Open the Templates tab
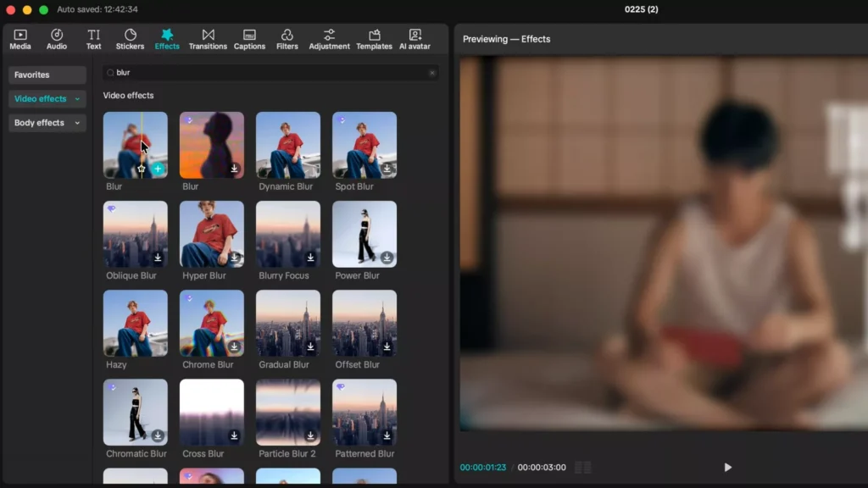Screen dimensions: 868x488 [x=374, y=38]
